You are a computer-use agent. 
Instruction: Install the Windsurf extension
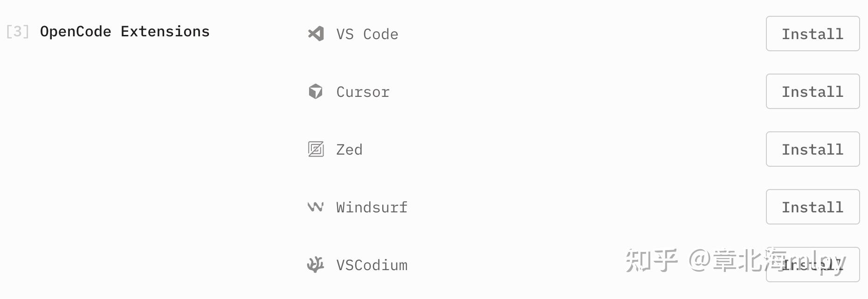pyautogui.click(x=813, y=207)
